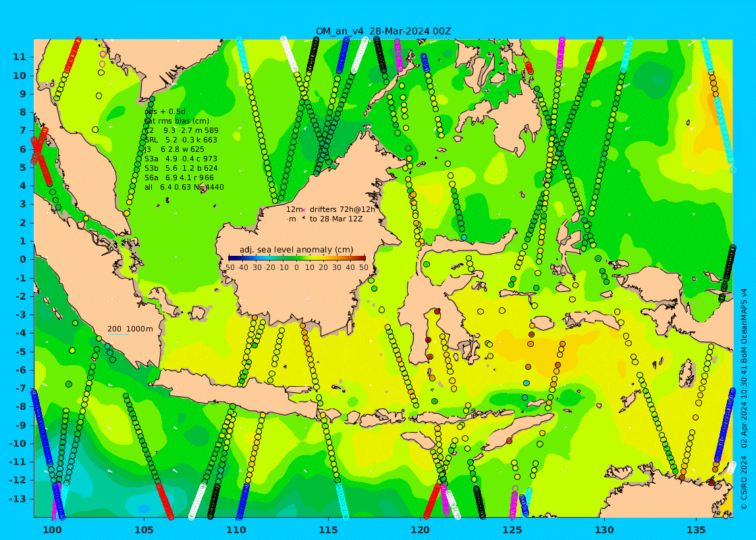Select latitude axis tick label -7
Image resolution: width=756 pixels, height=540 pixels.
21,388
